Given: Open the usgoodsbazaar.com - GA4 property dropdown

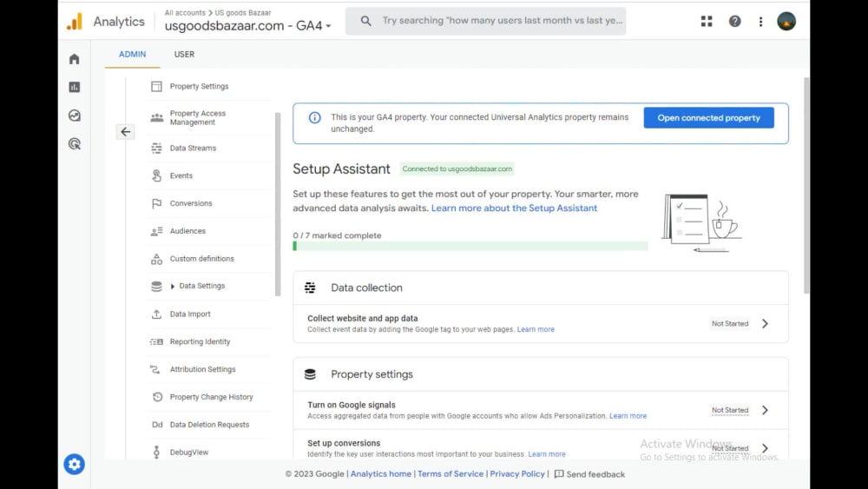Looking at the screenshot, I should [x=247, y=25].
